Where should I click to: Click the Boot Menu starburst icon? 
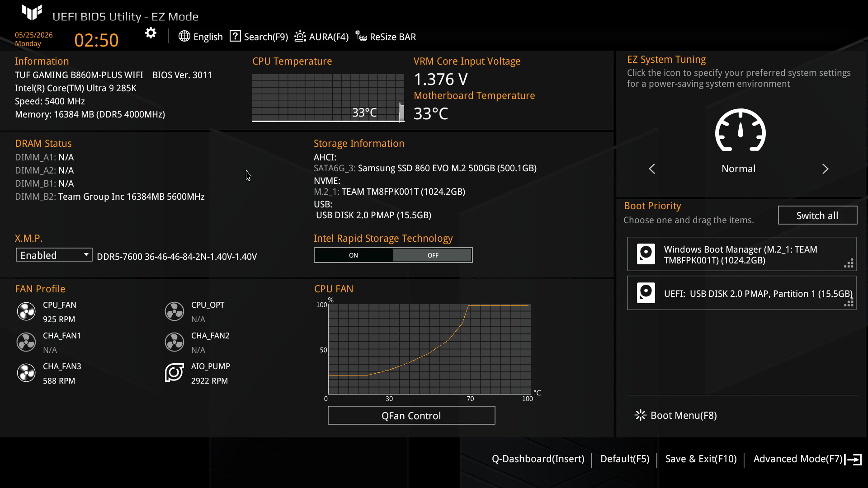(x=640, y=415)
